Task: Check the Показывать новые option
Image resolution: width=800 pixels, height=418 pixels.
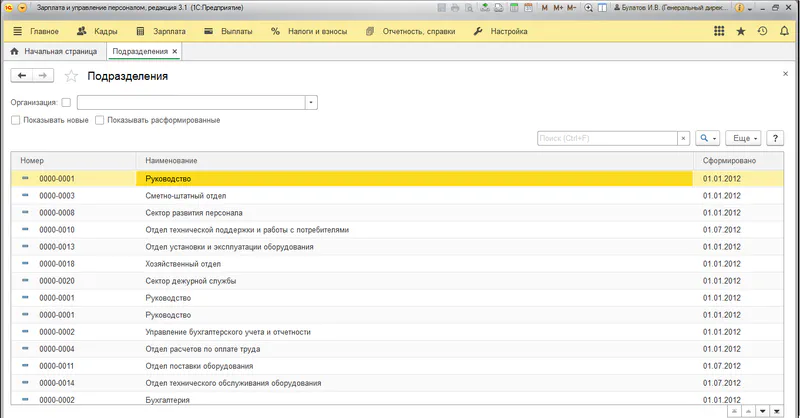Action: tap(15, 120)
